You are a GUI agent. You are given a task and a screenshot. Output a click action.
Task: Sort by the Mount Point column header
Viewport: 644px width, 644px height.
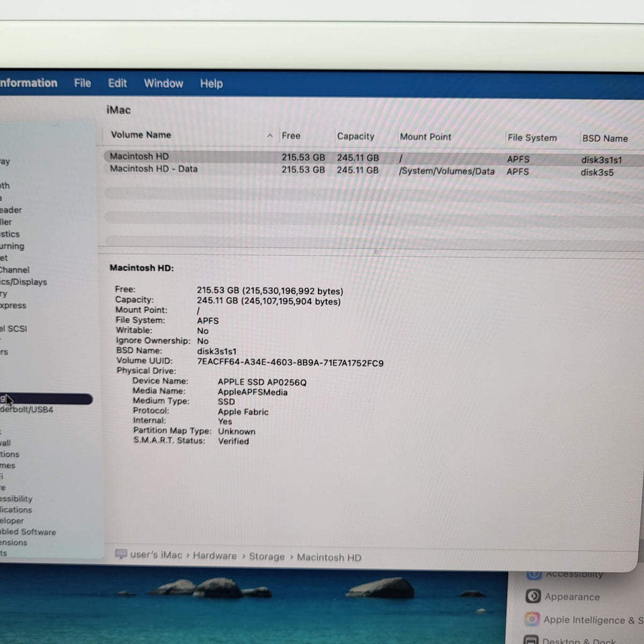point(426,137)
